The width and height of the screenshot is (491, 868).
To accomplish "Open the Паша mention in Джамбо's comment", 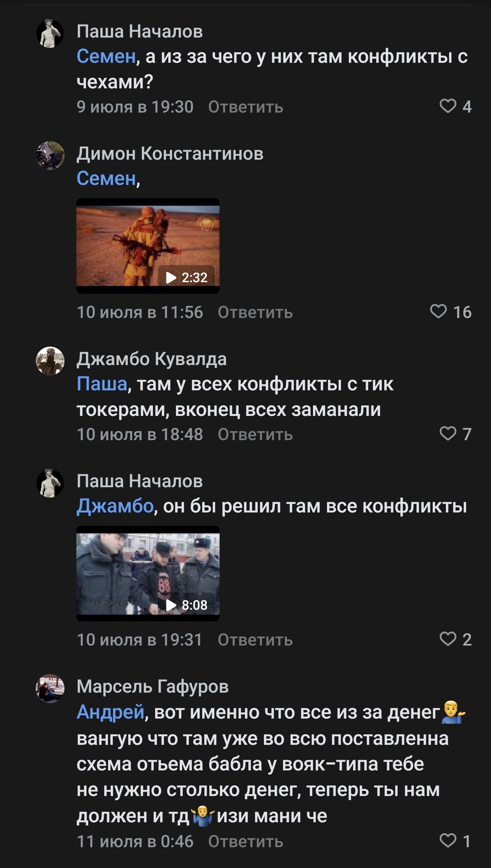I will (x=102, y=384).
